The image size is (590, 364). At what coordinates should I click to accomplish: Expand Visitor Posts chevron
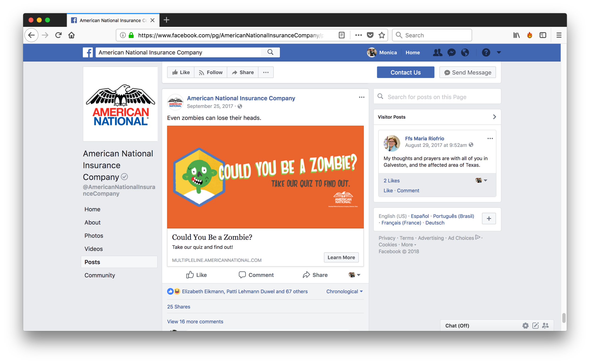(494, 117)
